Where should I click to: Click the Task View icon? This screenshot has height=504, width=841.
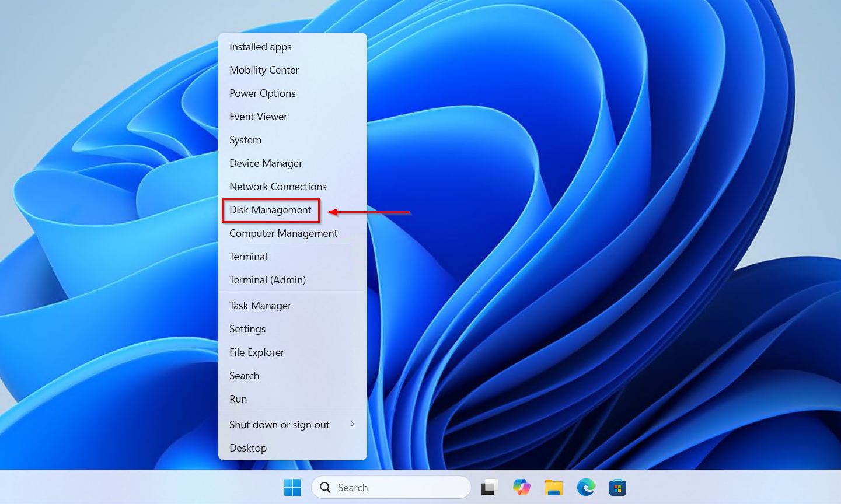pyautogui.click(x=488, y=487)
